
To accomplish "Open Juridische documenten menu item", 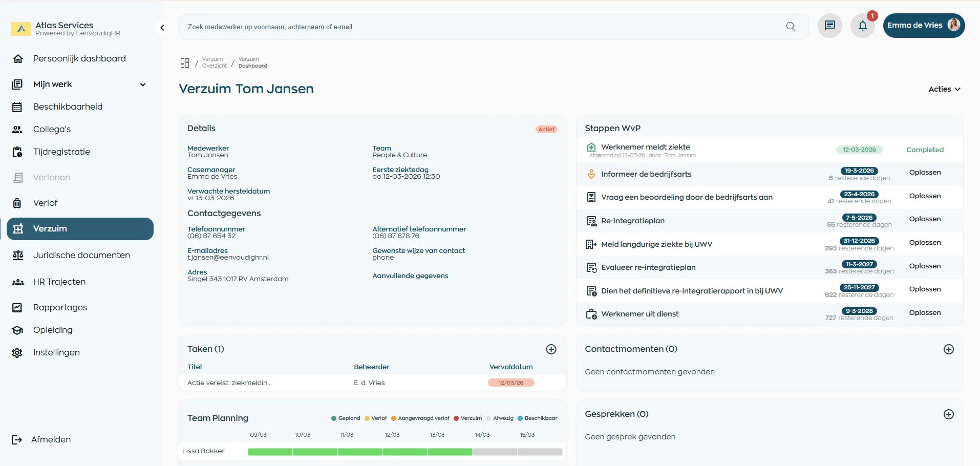I will [x=81, y=255].
